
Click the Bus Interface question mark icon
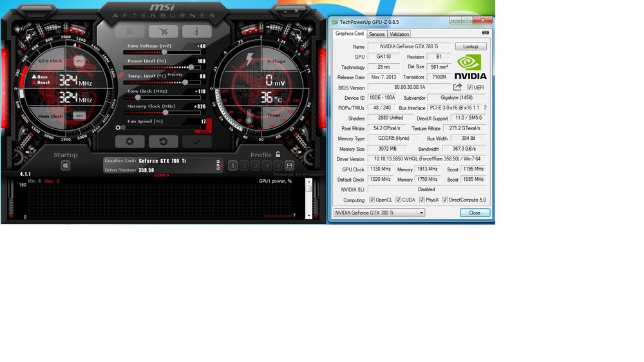(485, 108)
